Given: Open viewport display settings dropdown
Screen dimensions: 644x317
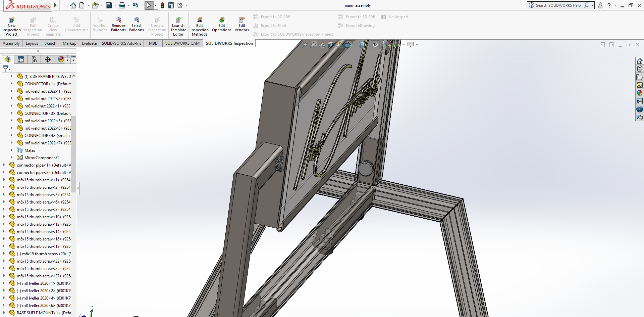Looking at the screenshot, I should click(x=417, y=45).
